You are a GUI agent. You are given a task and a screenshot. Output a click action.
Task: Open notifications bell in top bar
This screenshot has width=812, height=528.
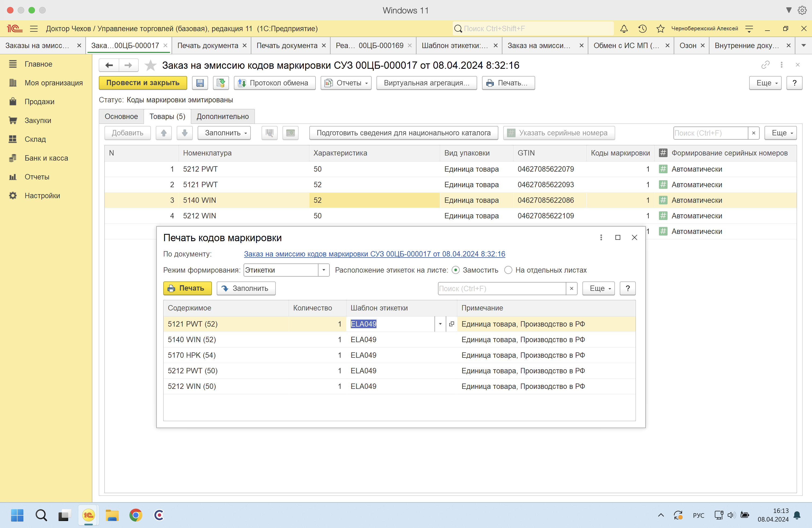(624, 29)
